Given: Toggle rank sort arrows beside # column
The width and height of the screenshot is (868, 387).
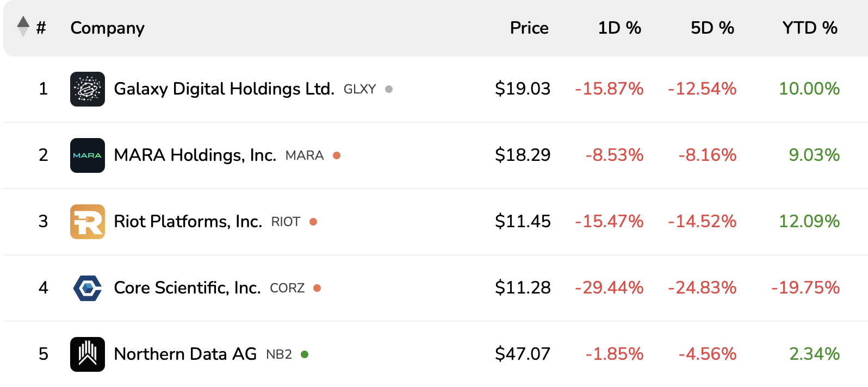Looking at the screenshot, I should [23, 27].
